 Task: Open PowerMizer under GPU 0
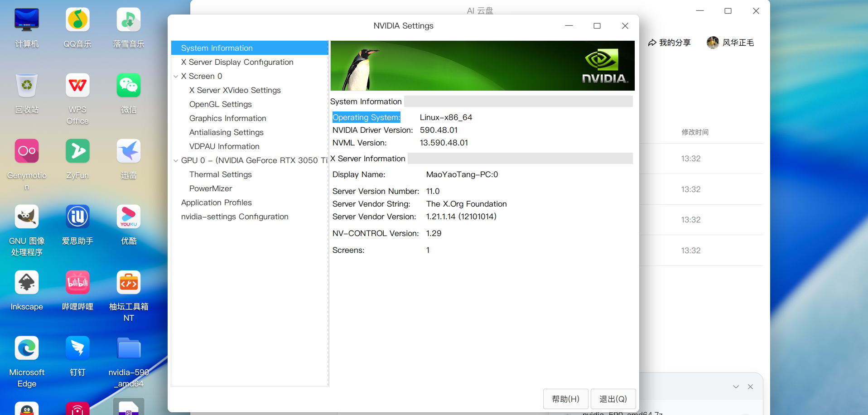[x=210, y=188]
